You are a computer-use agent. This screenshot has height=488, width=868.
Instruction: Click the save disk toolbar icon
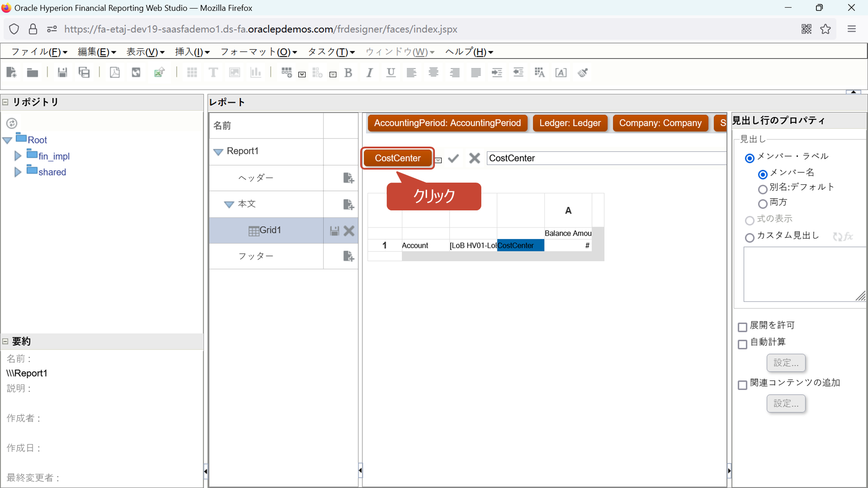click(x=62, y=72)
